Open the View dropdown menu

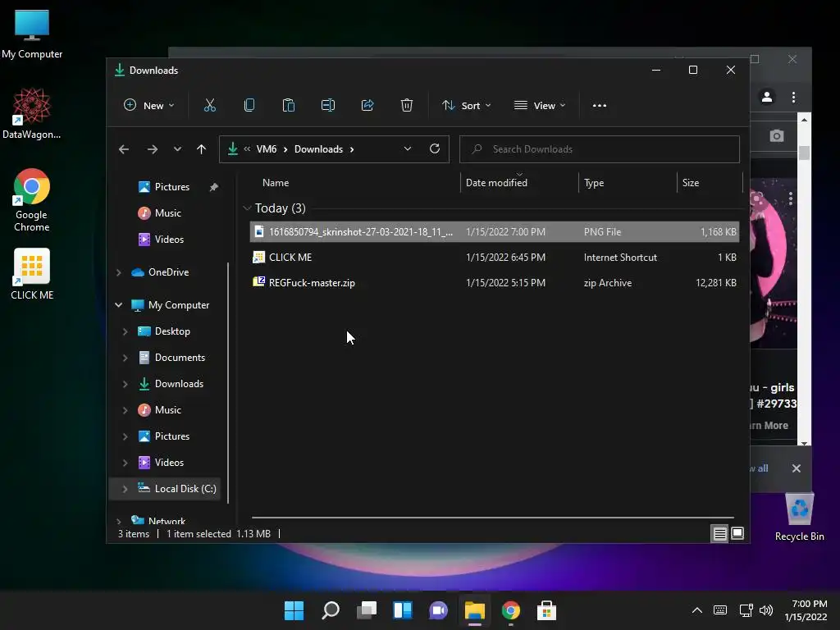tap(540, 106)
